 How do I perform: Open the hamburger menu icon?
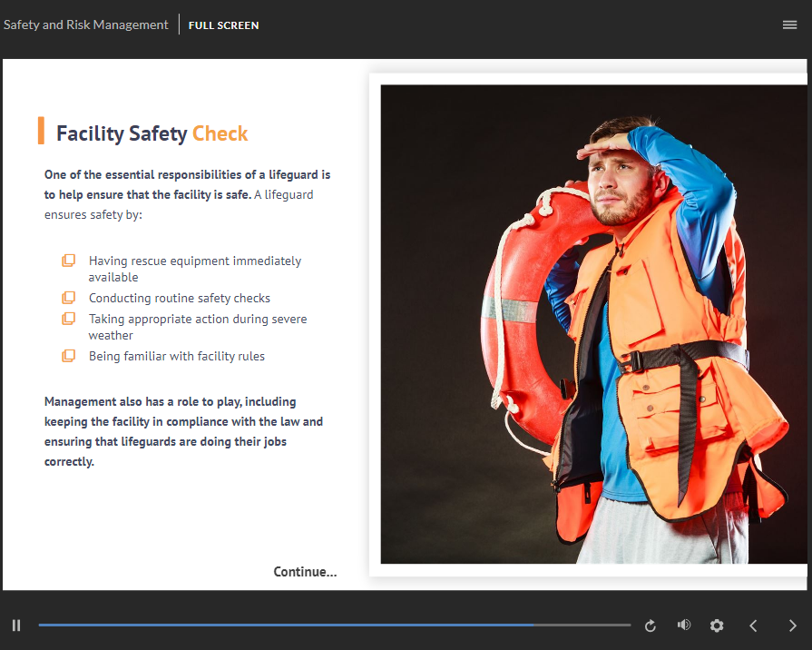(789, 25)
